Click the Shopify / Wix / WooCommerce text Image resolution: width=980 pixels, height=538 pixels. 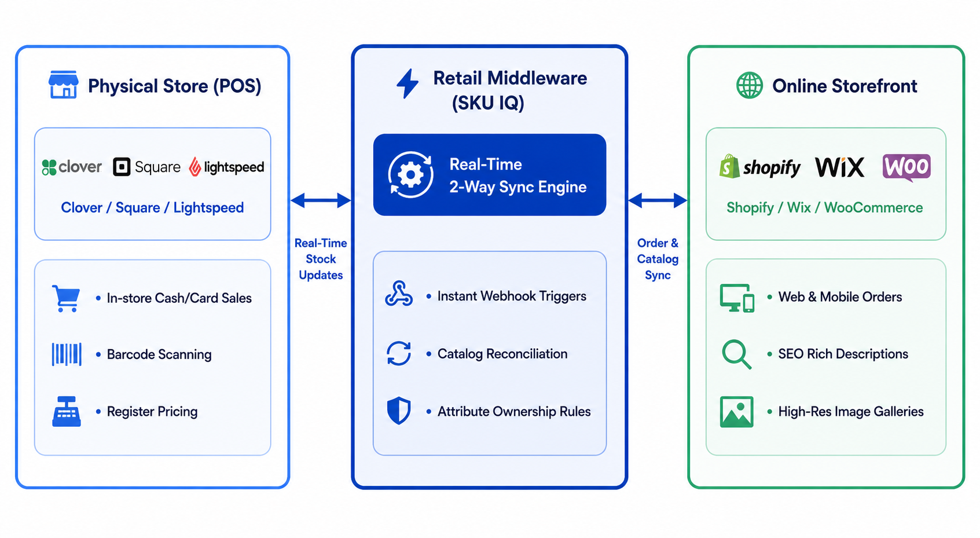click(x=825, y=207)
